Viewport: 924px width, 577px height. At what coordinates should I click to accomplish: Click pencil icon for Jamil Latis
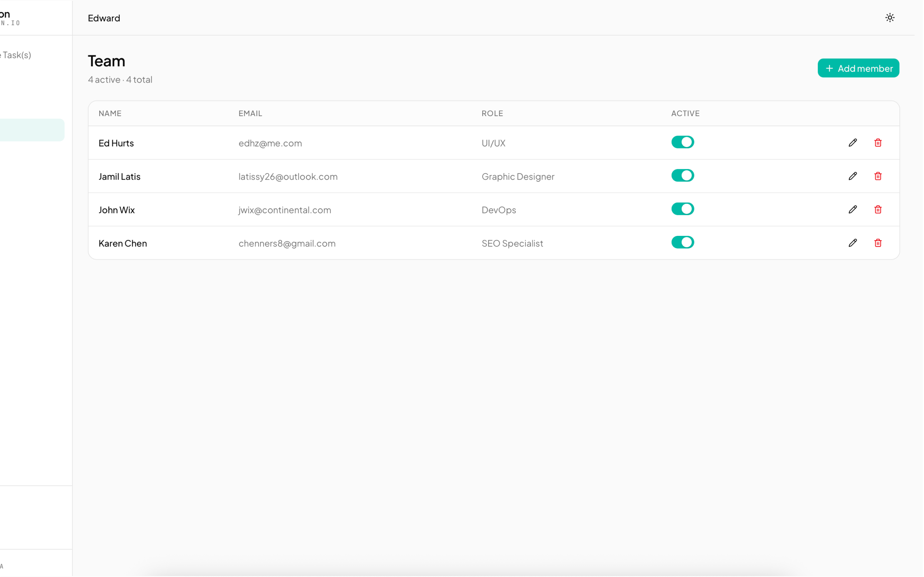(x=853, y=176)
